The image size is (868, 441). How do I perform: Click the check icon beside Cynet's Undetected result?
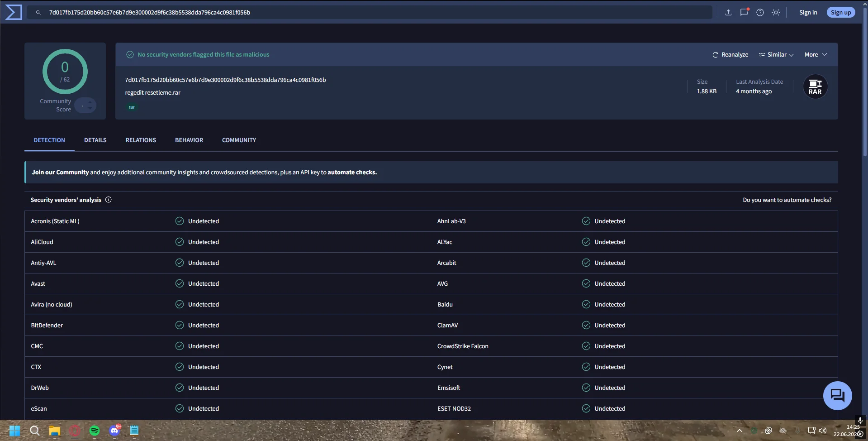tap(586, 367)
